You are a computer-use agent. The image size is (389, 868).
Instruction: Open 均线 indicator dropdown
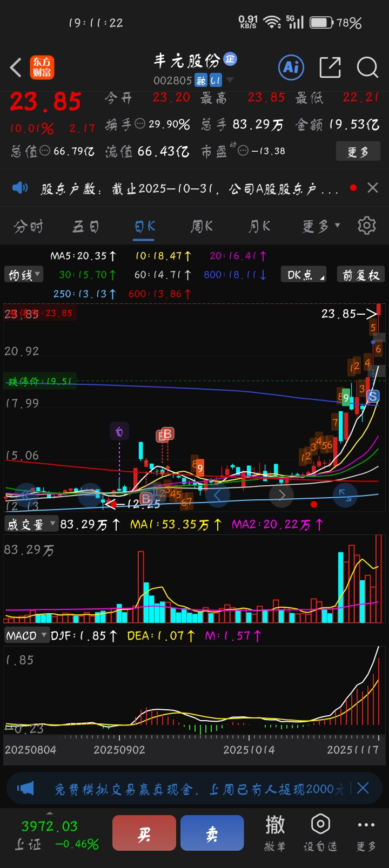(x=24, y=275)
